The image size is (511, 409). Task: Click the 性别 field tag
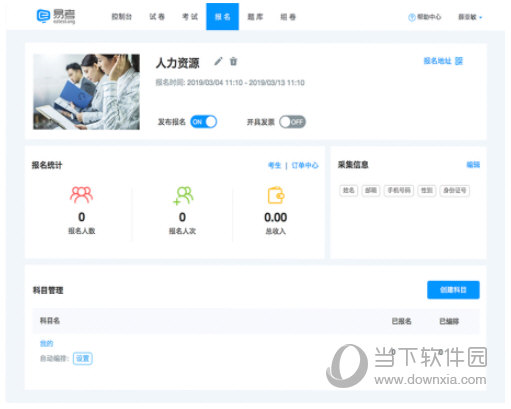[427, 190]
